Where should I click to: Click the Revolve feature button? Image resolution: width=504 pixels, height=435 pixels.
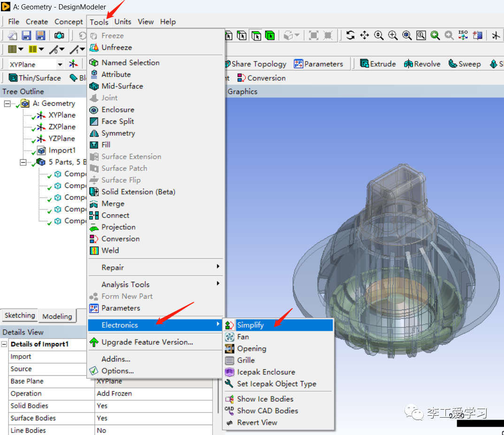click(x=422, y=64)
